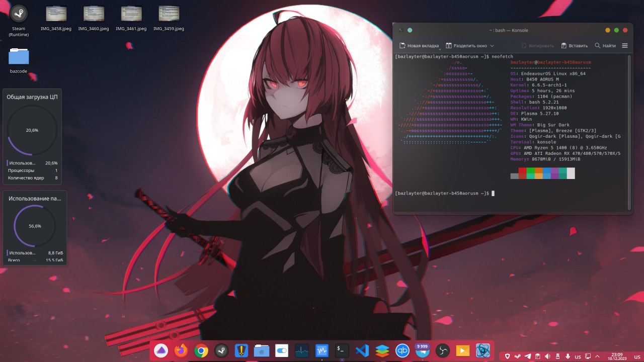Expand hidden system tray icons arrow
Image resolution: width=644 pixels, height=362 pixels.
tap(597, 356)
